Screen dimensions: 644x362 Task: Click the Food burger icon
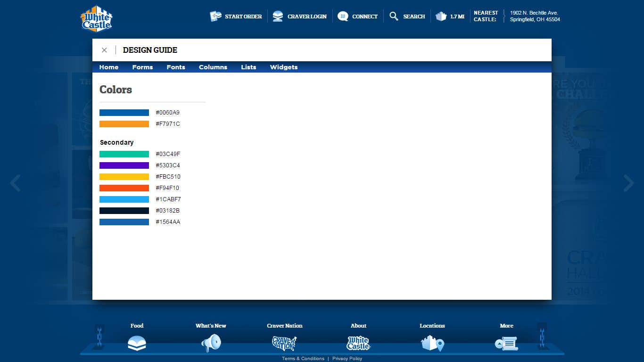pos(137,343)
